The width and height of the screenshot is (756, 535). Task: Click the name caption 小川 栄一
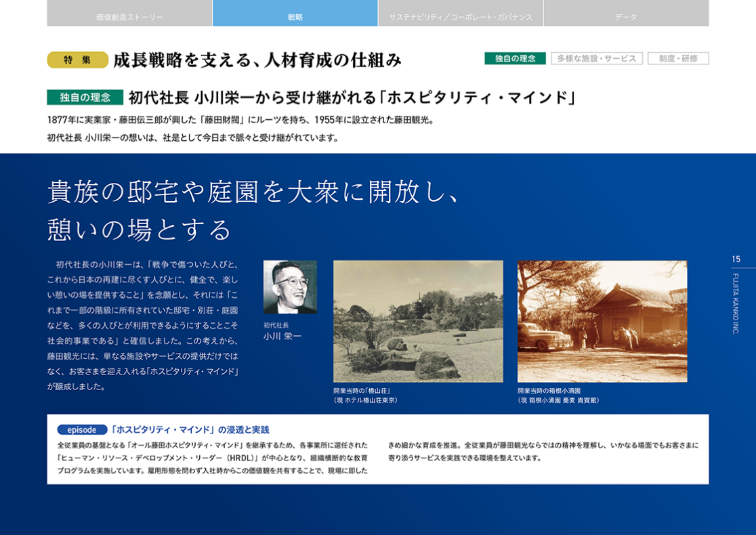coord(282,337)
